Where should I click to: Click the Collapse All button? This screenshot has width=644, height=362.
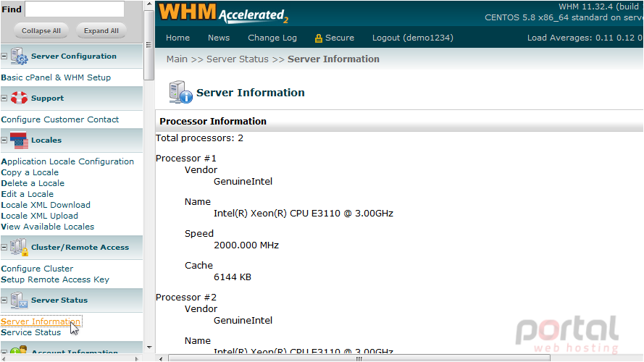point(41,31)
